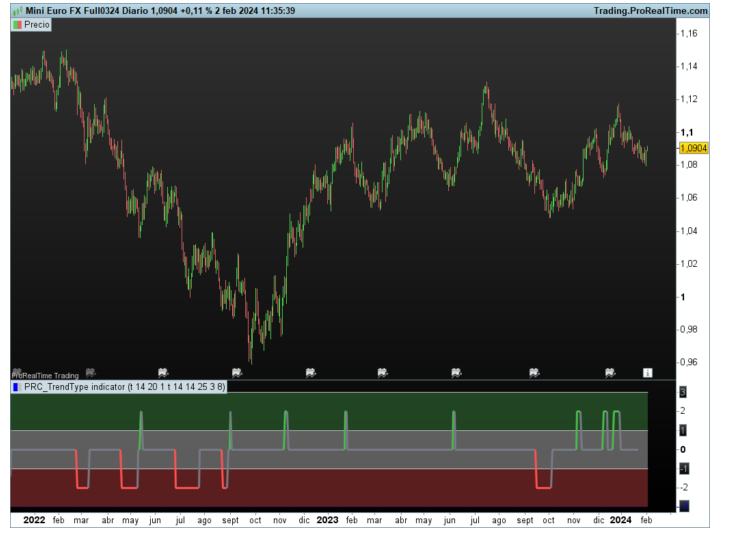Viewport: 753px width, 539px height.
Task: Click the rollover marker icon near March 2022
Action: coord(90,372)
